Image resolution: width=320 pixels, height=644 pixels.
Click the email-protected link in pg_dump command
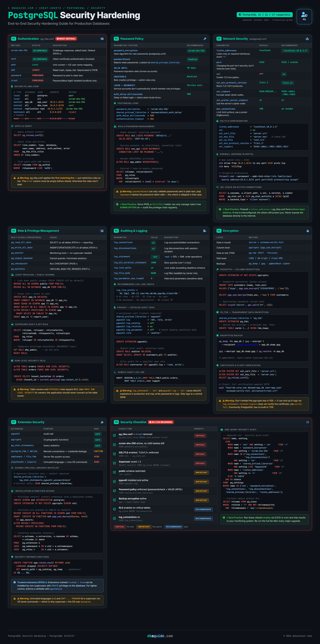click(247, 345)
